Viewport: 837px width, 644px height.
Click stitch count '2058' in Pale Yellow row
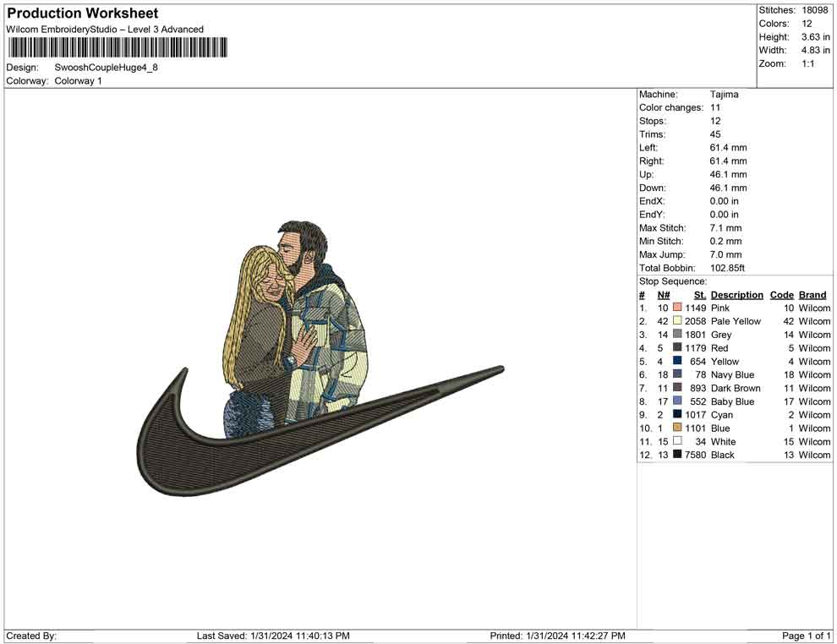tap(695, 321)
